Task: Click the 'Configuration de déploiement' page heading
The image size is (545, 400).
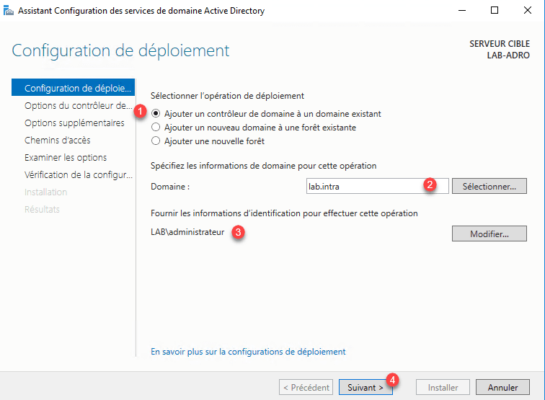Action: 121,51
